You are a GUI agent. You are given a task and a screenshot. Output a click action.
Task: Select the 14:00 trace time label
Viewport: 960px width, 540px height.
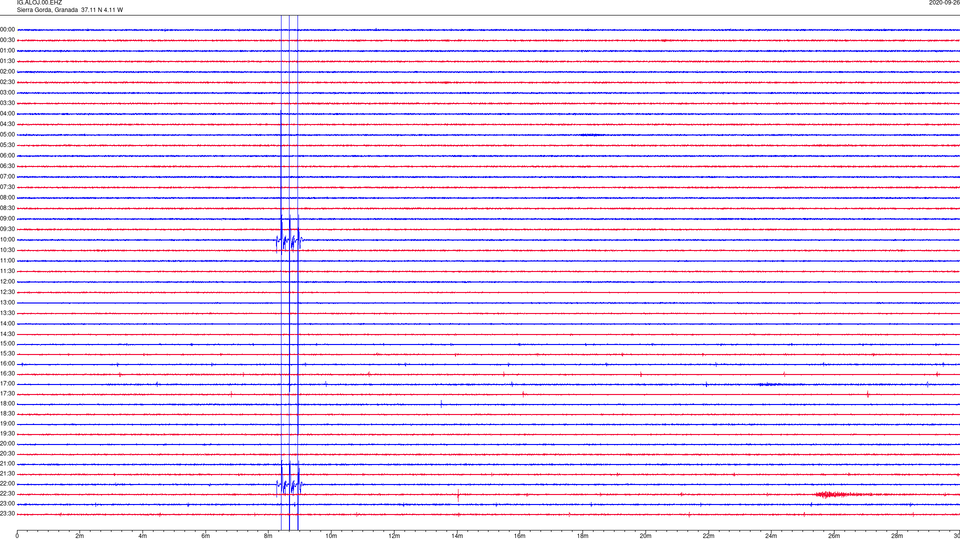[x=8, y=323]
